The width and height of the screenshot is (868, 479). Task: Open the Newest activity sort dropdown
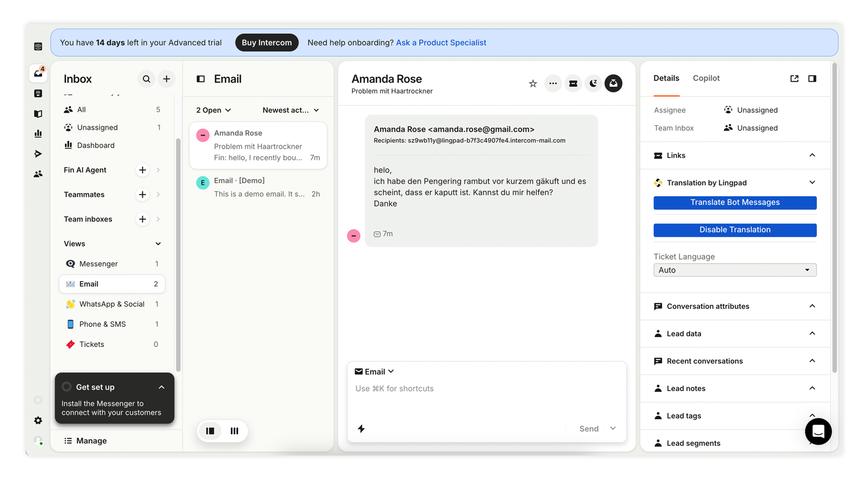click(291, 110)
